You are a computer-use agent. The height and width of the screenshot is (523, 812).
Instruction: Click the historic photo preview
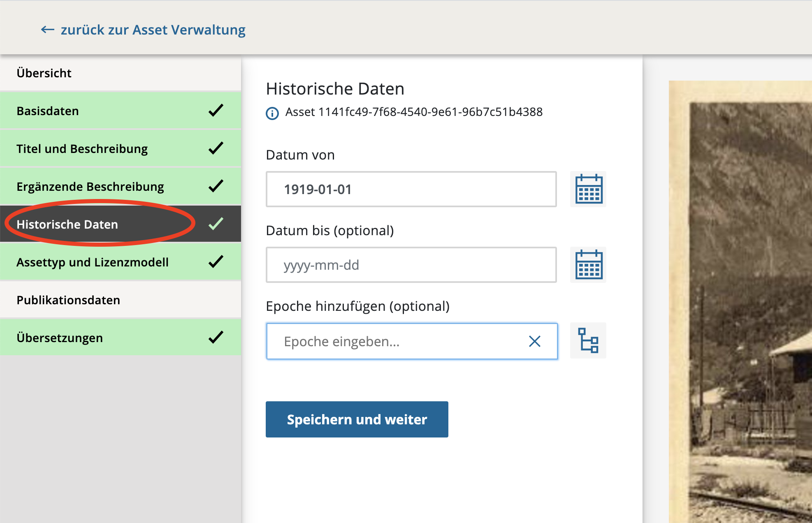click(740, 302)
